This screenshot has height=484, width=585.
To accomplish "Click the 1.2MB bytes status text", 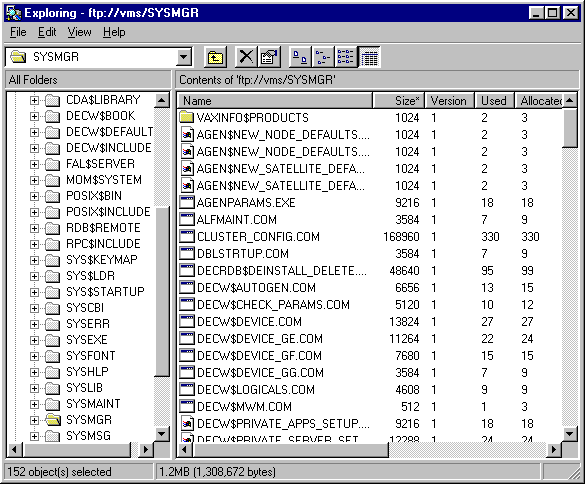I will point(218,472).
